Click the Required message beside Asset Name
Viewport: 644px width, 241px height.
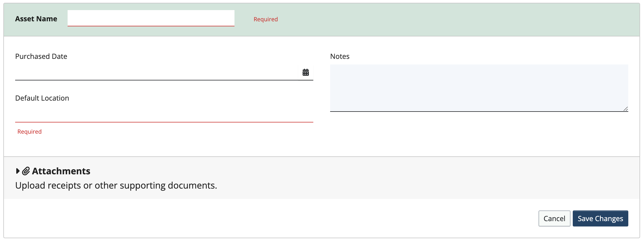click(266, 19)
